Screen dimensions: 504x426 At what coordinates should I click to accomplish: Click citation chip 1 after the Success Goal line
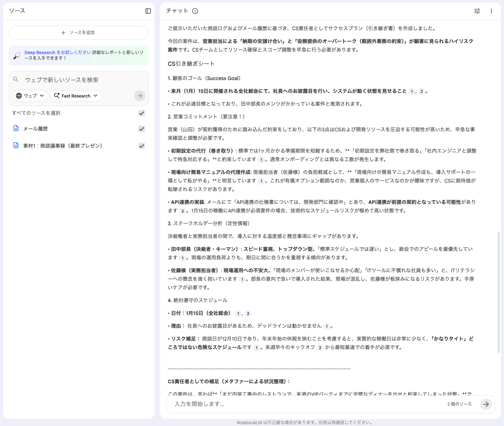pyautogui.click(x=412, y=91)
